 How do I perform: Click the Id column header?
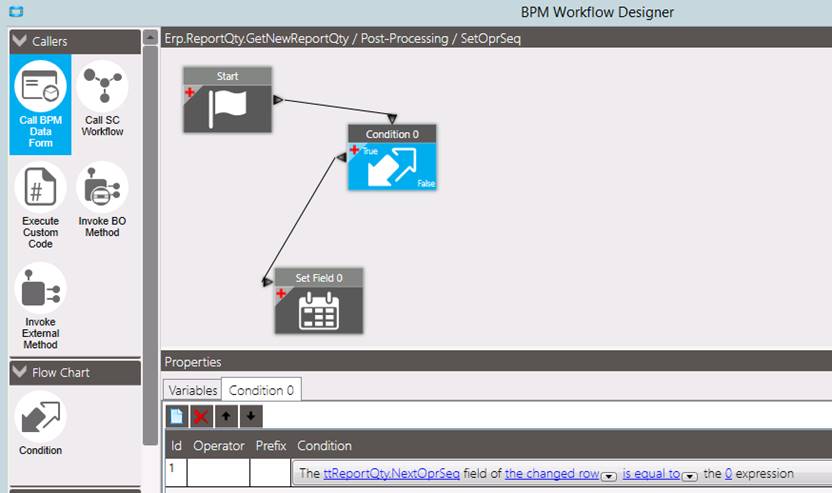pyautogui.click(x=176, y=446)
